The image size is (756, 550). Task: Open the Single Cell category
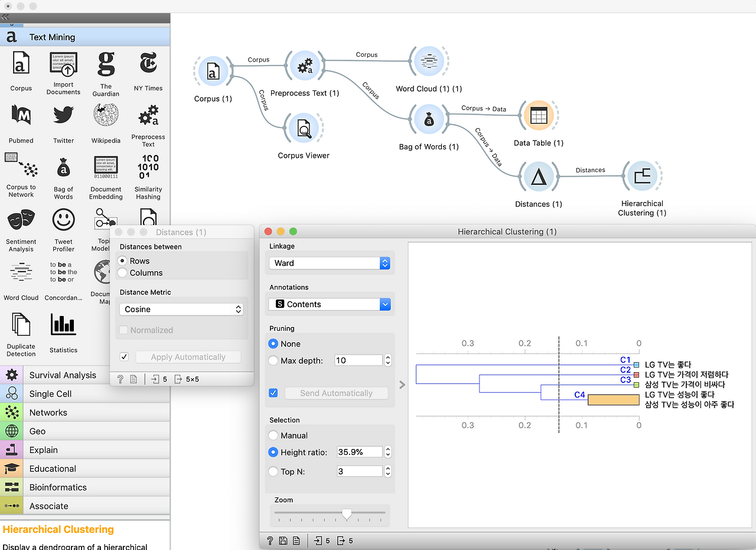click(85, 394)
